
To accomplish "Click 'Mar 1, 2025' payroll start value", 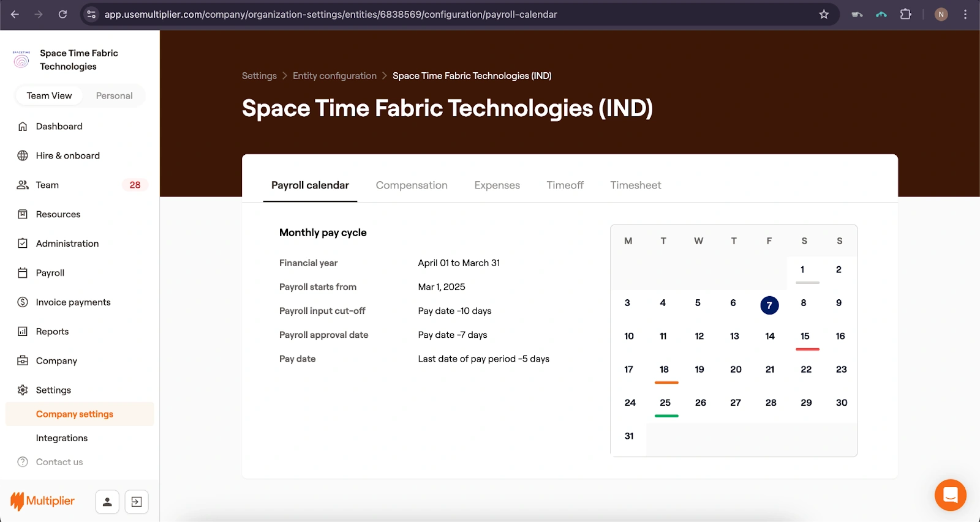I will [x=442, y=287].
